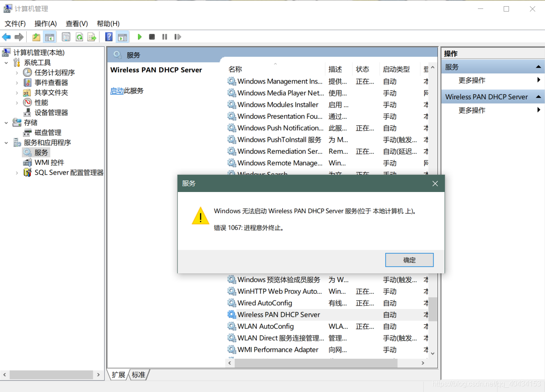Select 计算机管理(本地) root tree item
Image resolution: width=545 pixels, height=392 pixels.
(39, 52)
